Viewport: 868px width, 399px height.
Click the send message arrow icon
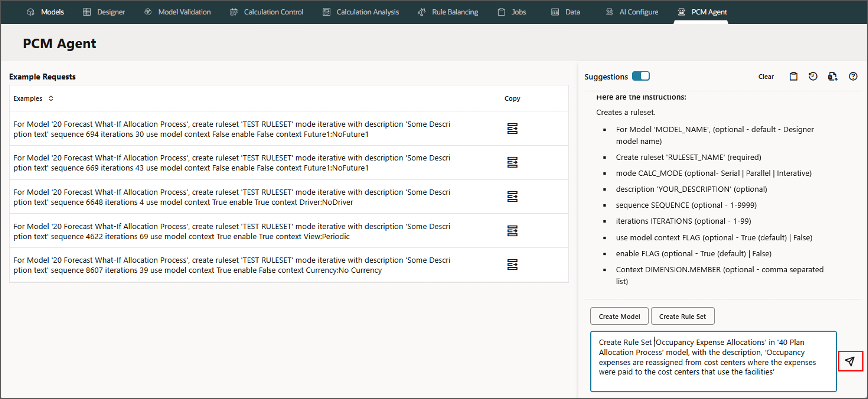click(850, 361)
